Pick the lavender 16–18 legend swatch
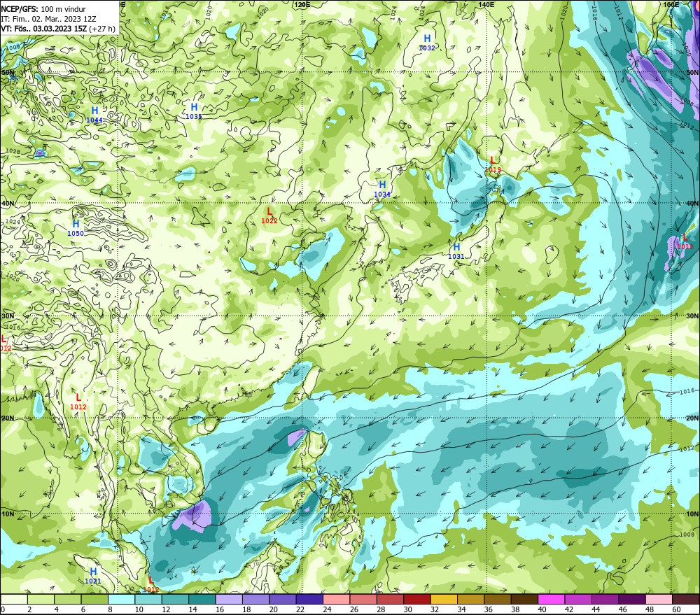Image resolution: width=700 pixels, height=615 pixels. 229,600
